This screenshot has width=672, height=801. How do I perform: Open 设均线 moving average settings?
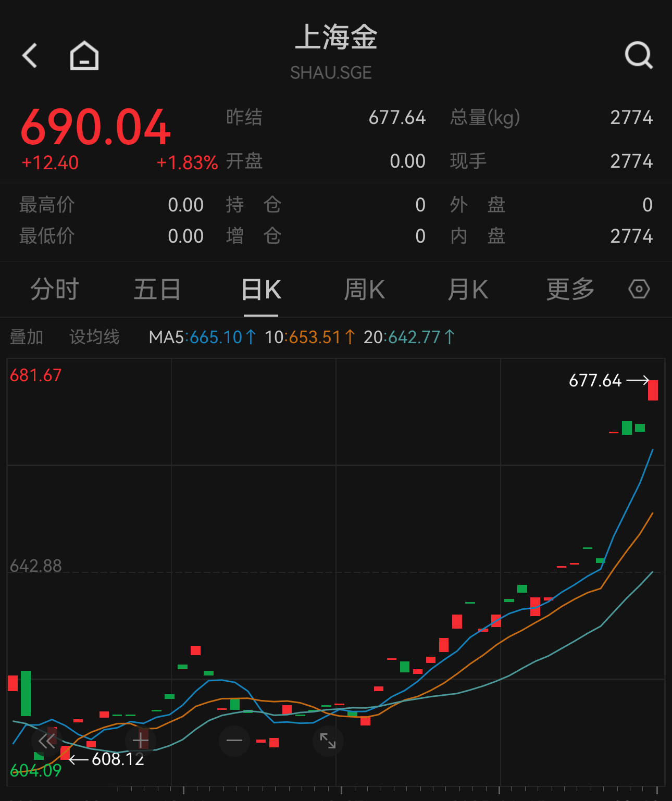tap(94, 337)
